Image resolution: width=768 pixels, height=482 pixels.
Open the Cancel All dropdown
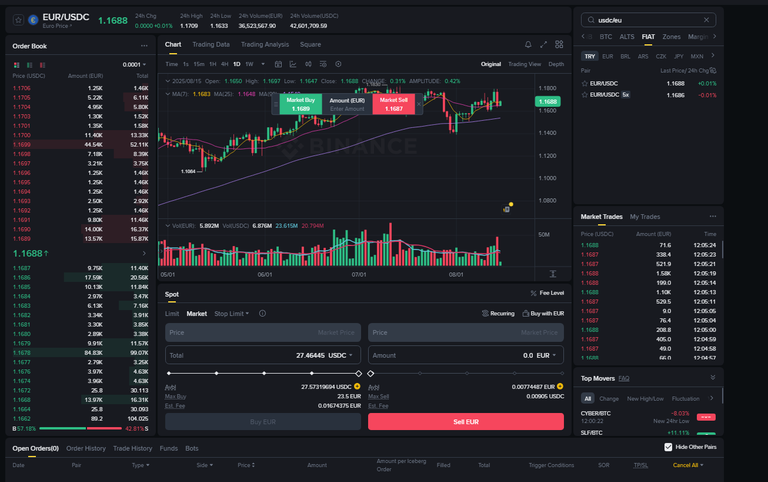688,465
